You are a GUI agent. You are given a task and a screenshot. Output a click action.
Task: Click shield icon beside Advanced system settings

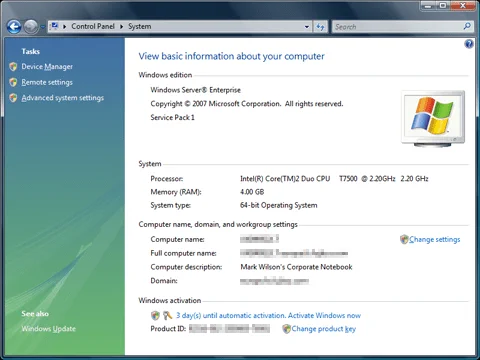13,98
